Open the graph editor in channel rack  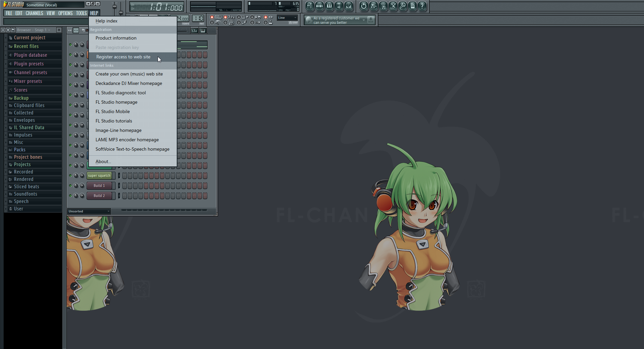[x=194, y=31]
